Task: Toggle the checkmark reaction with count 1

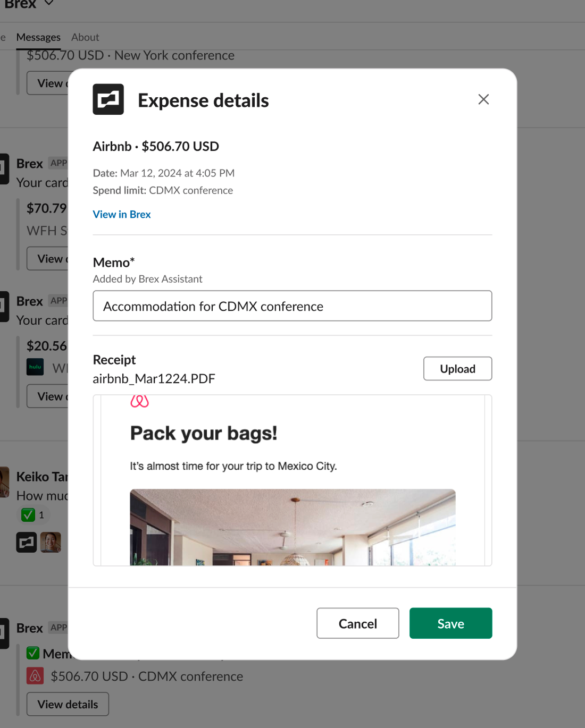Action: (34, 515)
